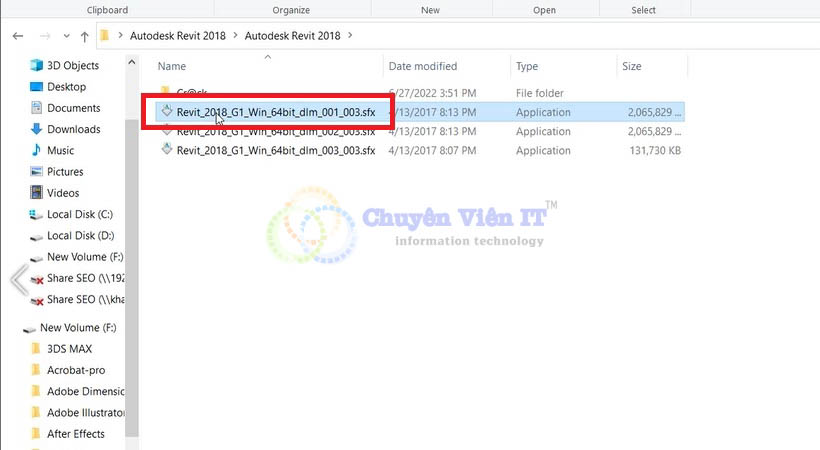Open the 3DS MAX folder

[x=70, y=349]
